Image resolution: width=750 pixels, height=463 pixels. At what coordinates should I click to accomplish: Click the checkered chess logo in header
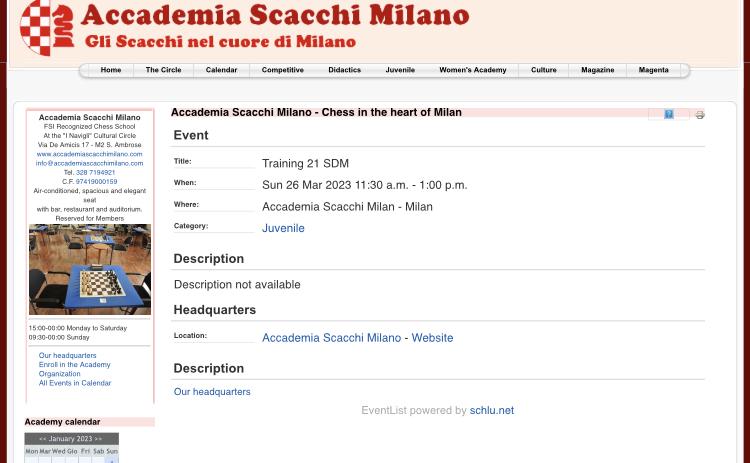pyautogui.click(x=47, y=27)
